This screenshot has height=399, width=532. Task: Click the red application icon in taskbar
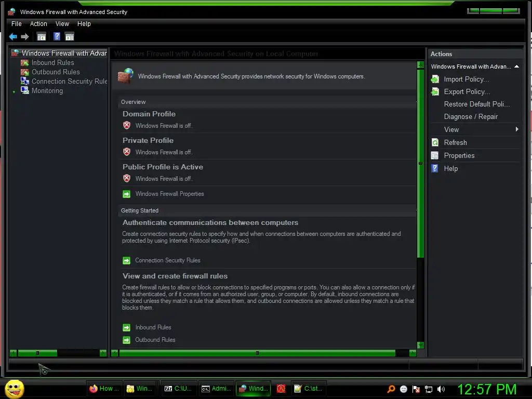click(x=281, y=389)
